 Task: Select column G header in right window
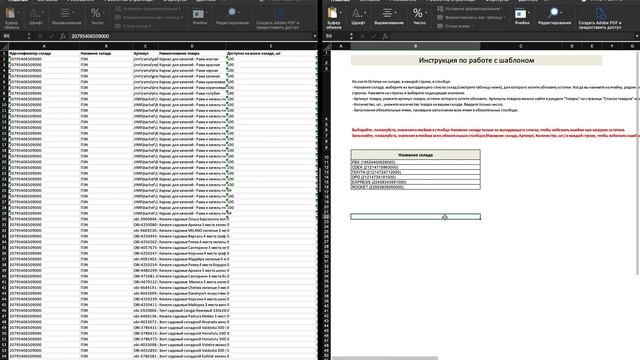632,46
